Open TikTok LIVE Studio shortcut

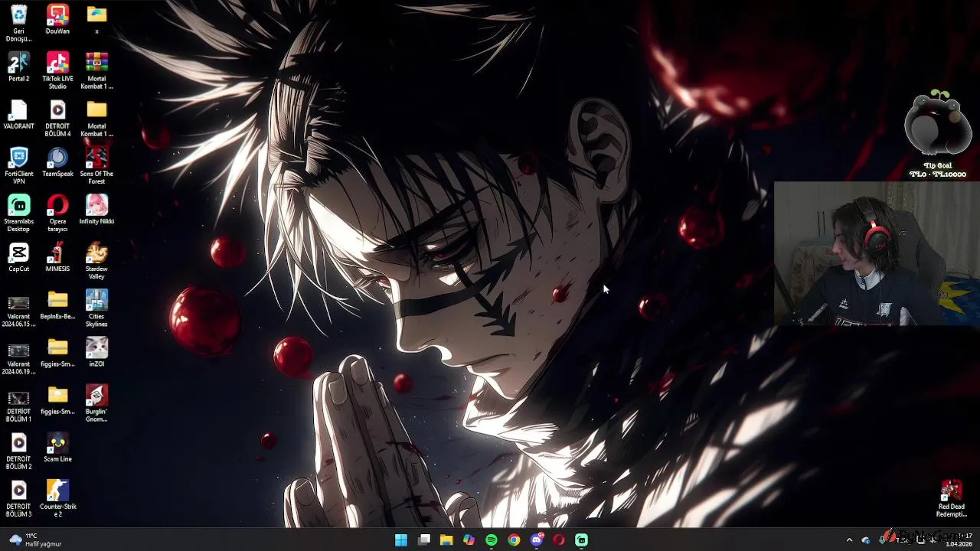point(57,71)
